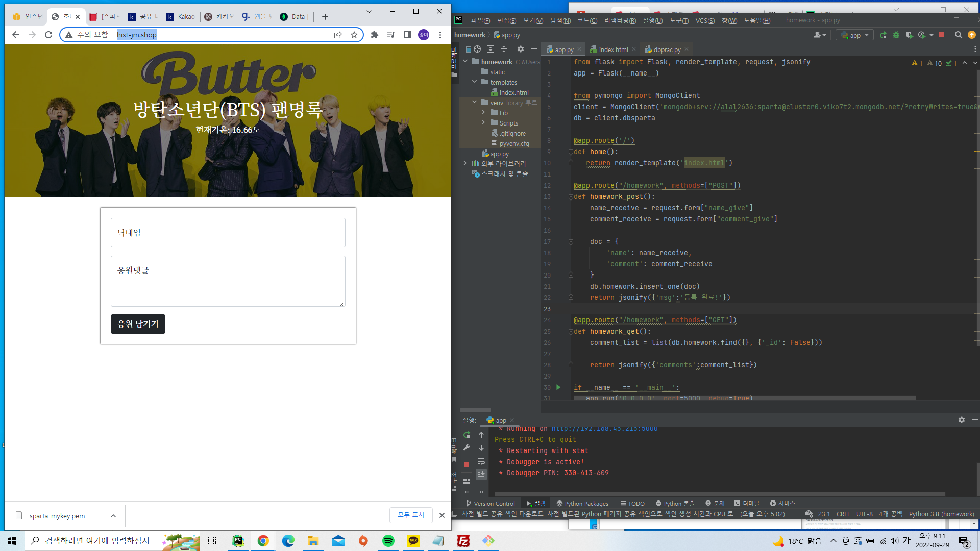
Task: Open the VCS(S) menu in PyCharm
Action: coord(705,20)
